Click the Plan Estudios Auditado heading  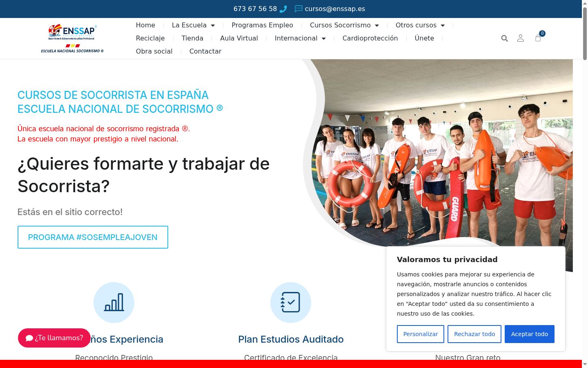pos(291,339)
